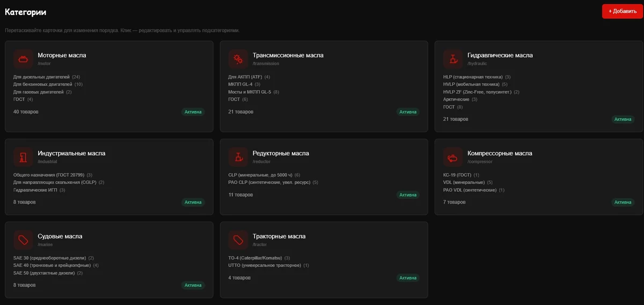This screenshot has height=305, width=644.
Task: Select subcategory SAE 30 (среднеоборотные дизели)
Action: point(49,258)
